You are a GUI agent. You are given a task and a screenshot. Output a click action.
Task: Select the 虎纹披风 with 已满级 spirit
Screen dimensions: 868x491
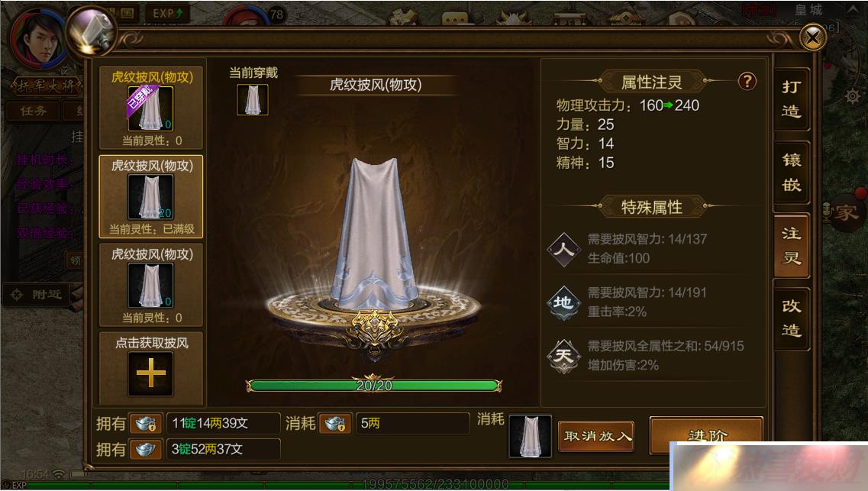point(151,196)
